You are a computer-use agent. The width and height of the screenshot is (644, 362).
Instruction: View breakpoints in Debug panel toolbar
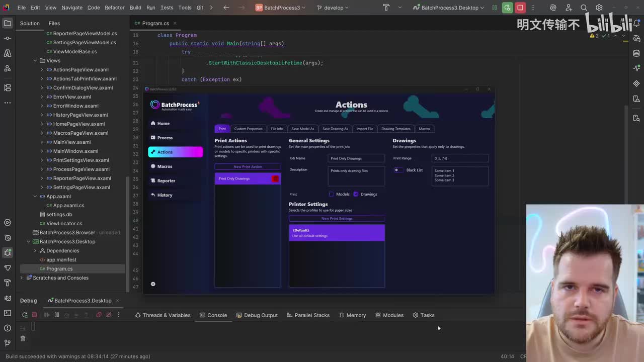(99, 315)
